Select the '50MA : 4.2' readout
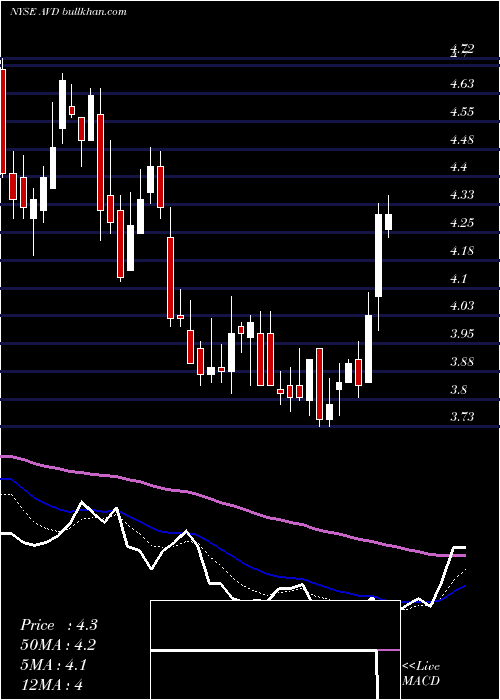The height and width of the screenshot is (700, 500). 58,645
